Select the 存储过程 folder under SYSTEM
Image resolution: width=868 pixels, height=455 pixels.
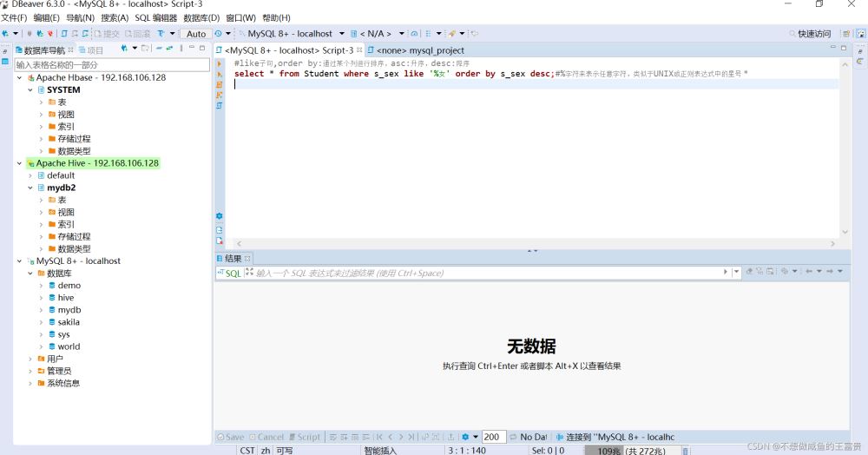pos(74,139)
